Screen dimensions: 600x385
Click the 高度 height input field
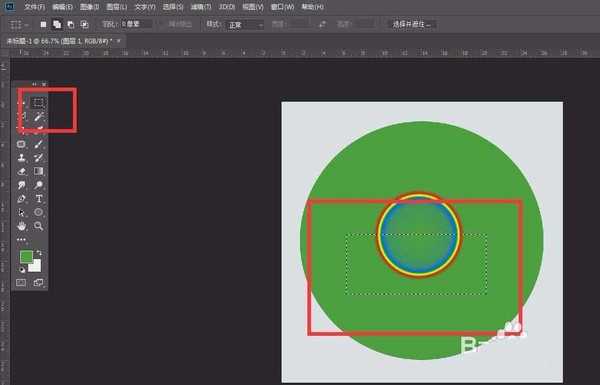pos(365,24)
